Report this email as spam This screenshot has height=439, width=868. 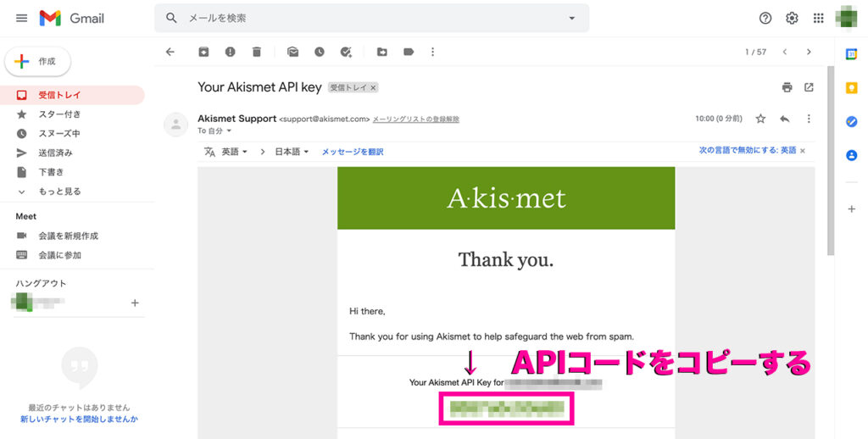pyautogui.click(x=231, y=52)
